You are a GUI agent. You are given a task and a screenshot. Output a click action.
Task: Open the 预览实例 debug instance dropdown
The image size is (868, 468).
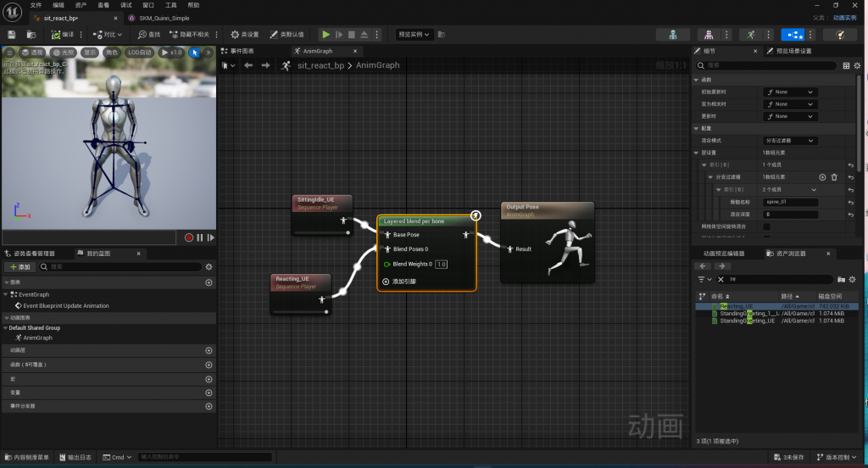[414, 35]
